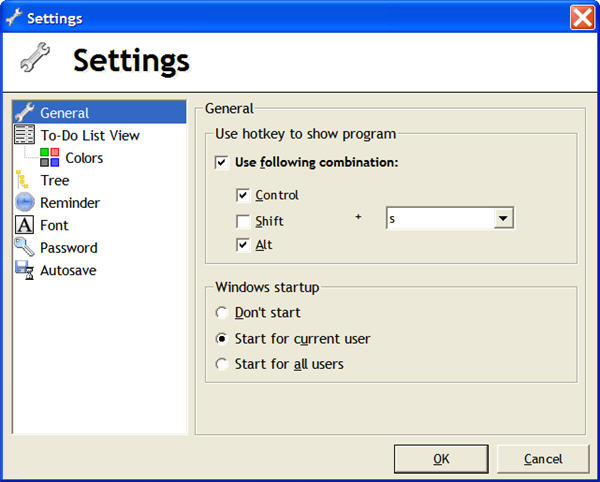Toggle Use following combination checkbox
This screenshot has height=482, width=600.
tap(222, 162)
